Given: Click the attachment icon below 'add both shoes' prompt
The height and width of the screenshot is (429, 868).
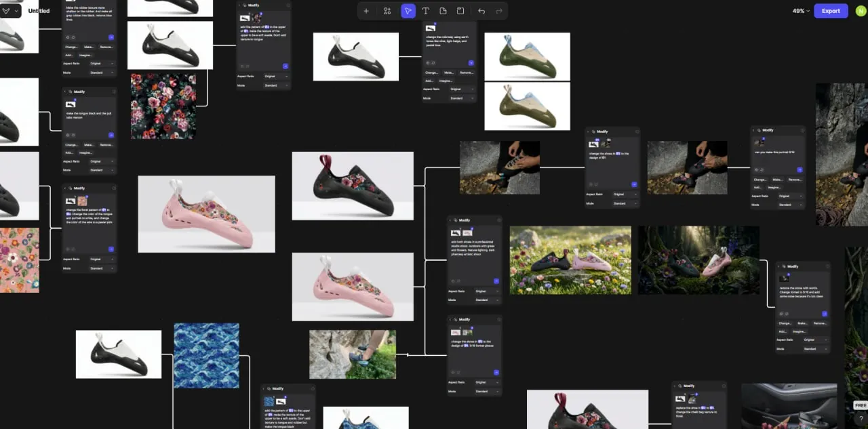Looking at the screenshot, I should (x=452, y=281).
